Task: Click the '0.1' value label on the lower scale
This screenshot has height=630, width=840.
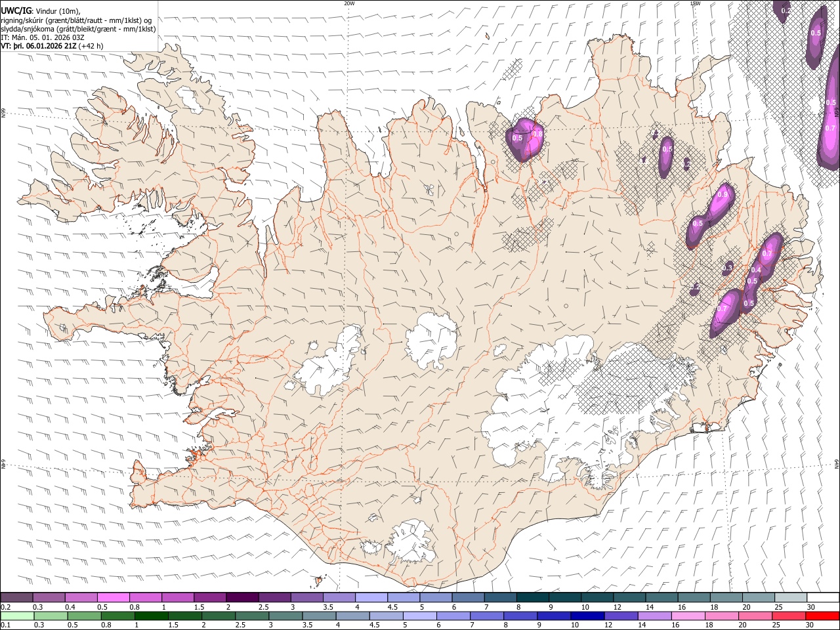Action: pyautogui.click(x=5, y=625)
